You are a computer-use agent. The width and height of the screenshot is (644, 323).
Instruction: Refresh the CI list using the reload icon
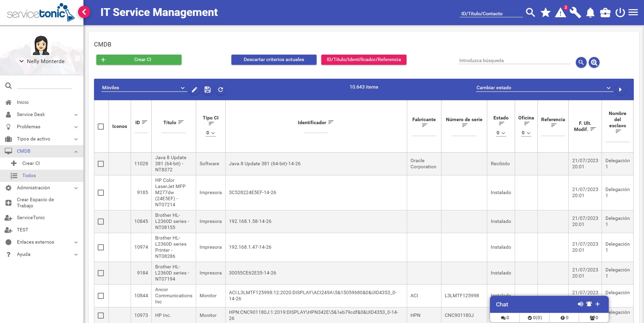click(221, 90)
